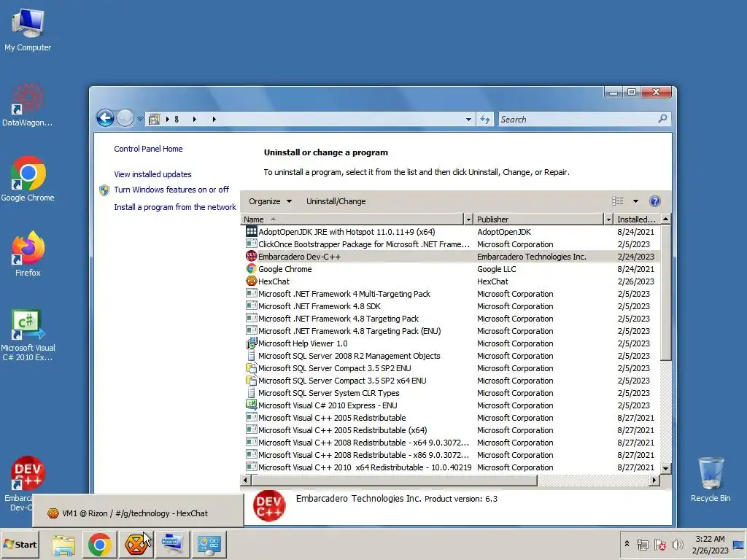Click vertical scrollbar up arrow
This screenshot has width=747, height=560.
(665, 219)
